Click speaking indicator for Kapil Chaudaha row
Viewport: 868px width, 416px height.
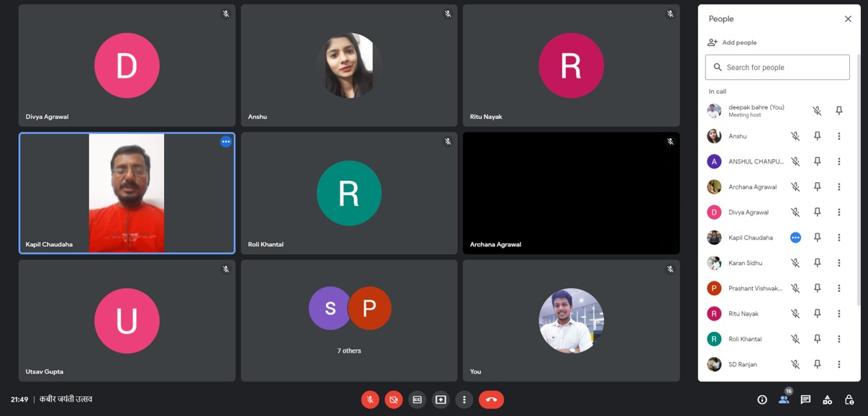[795, 238]
